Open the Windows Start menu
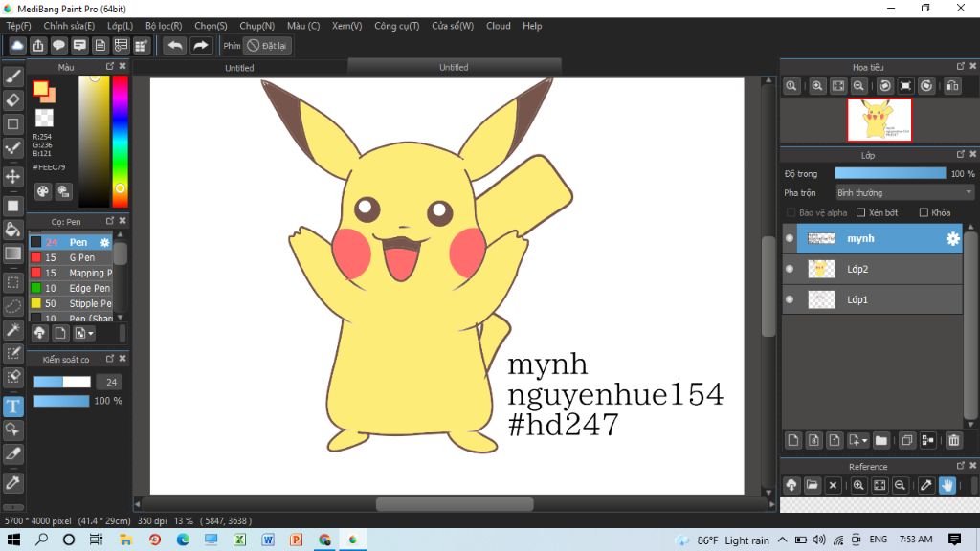The width and height of the screenshot is (980, 551). tap(13, 540)
